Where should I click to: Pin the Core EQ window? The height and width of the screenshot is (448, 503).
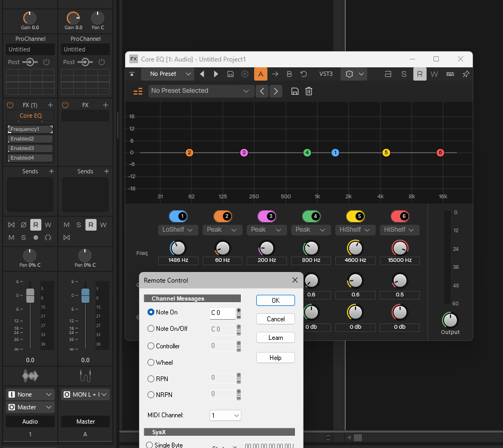tap(466, 74)
